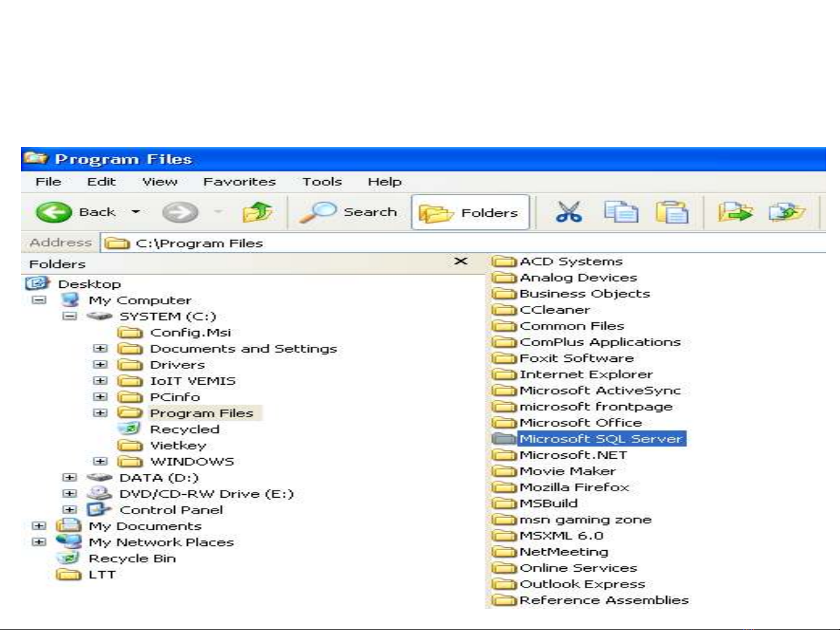Click the Microsoft.NET folder icon
Viewport: 840px width, 630px height.
(504, 455)
